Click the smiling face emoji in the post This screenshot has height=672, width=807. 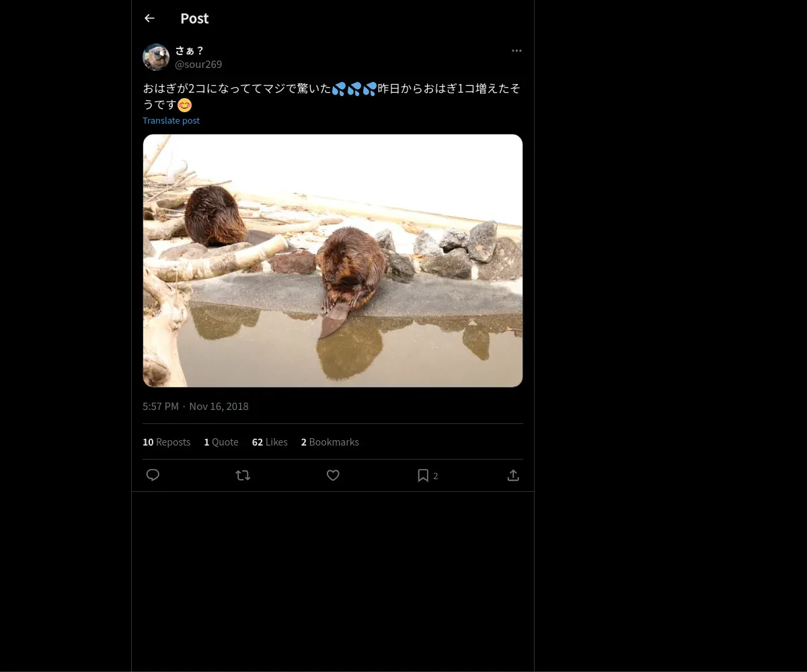tap(185, 105)
